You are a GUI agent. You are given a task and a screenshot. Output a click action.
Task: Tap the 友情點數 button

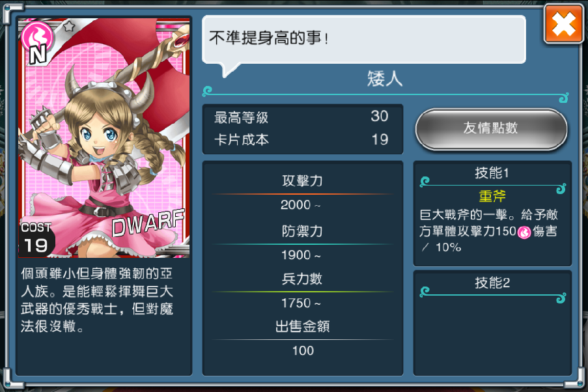(491, 130)
